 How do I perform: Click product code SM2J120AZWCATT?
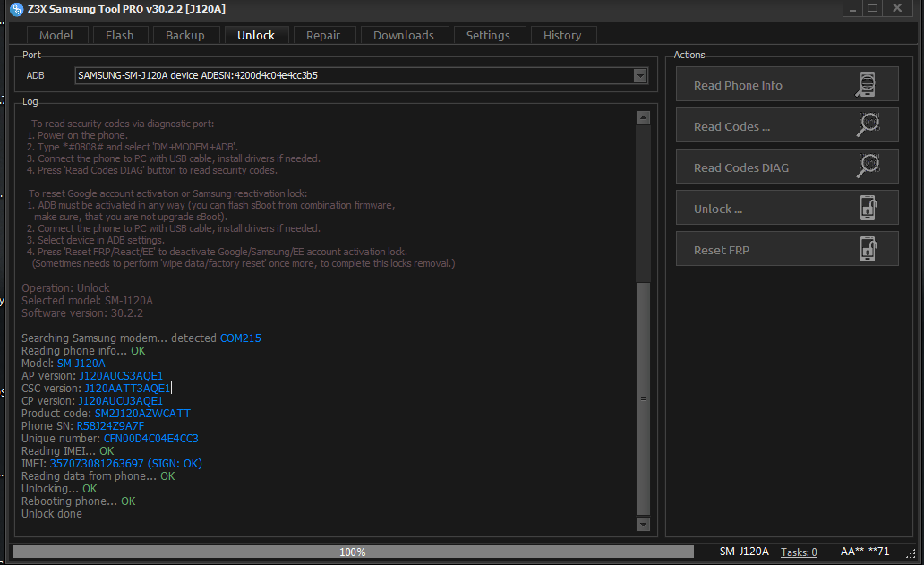click(x=142, y=414)
